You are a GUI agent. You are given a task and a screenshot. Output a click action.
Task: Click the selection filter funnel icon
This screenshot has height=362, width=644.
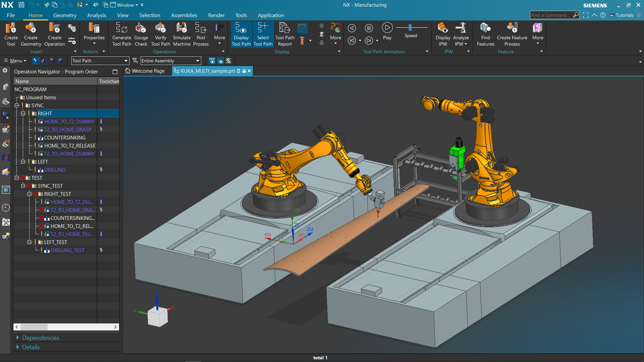pyautogui.click(x=135, y=61)
